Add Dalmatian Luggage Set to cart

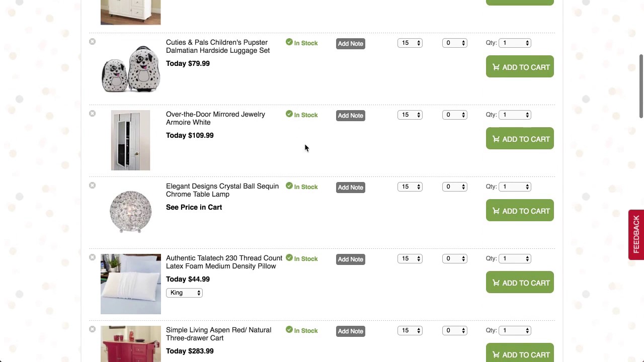coord(520,67)
